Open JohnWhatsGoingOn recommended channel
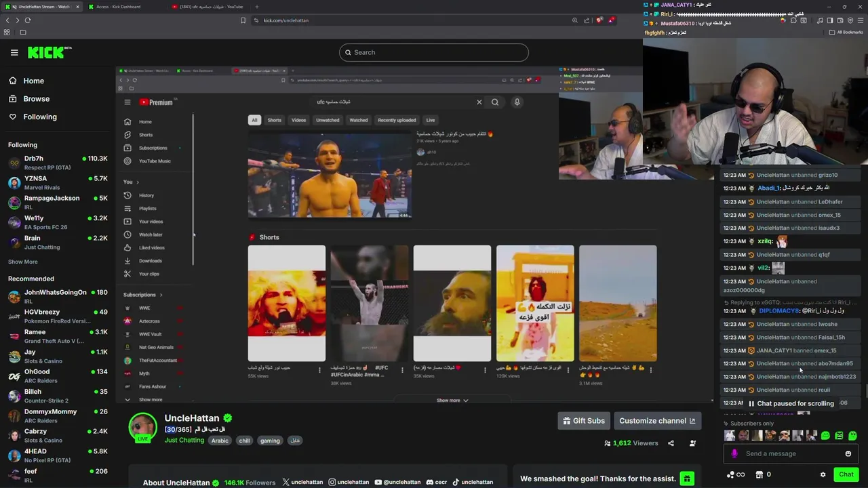868x488 pixels. coord(58,296)
